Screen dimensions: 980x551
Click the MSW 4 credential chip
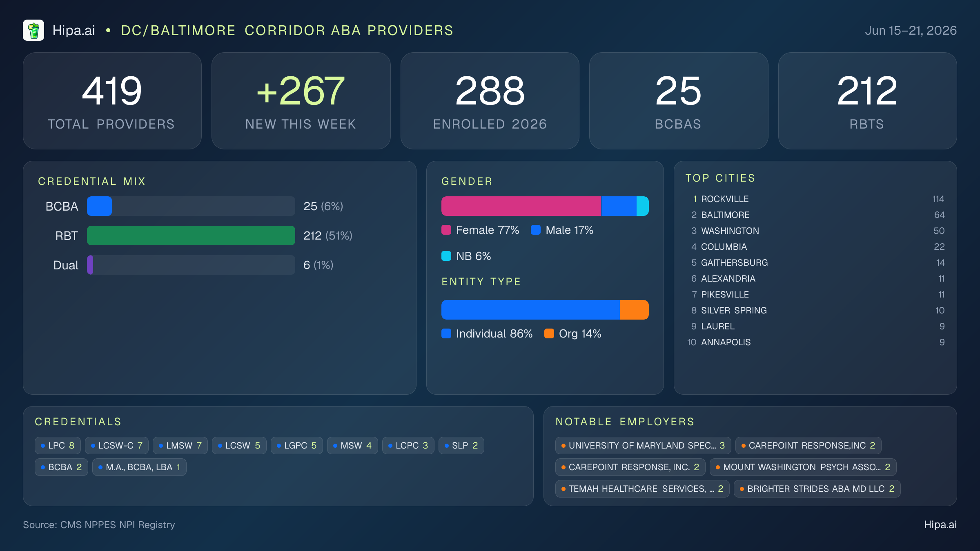tap(352, 445)
